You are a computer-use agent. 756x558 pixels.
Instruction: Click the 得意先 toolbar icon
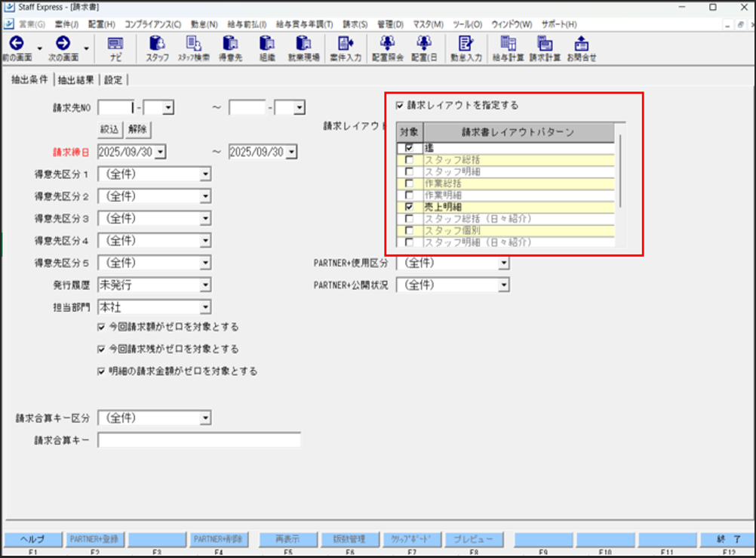click(231, 48)
